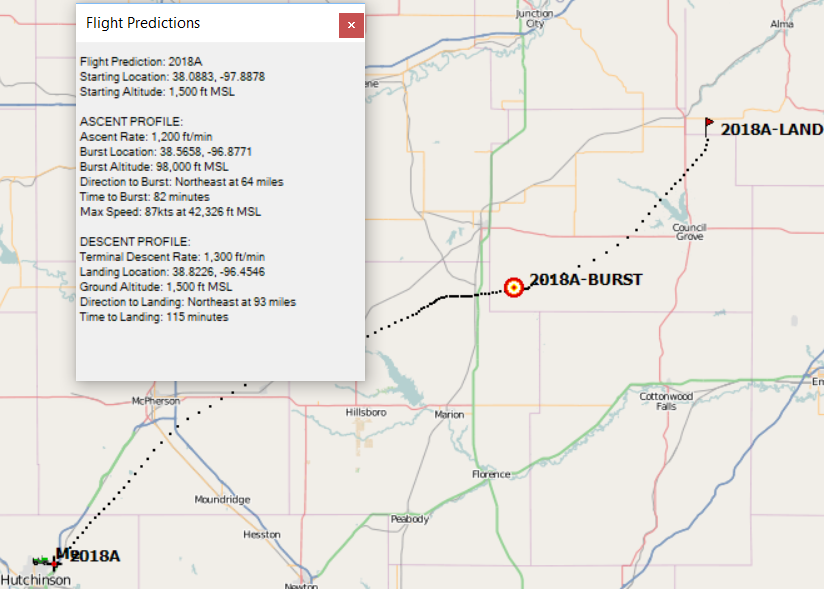This screenshot has width=824, height=589.
Task: Click the Florence town label
Action: 491,474
